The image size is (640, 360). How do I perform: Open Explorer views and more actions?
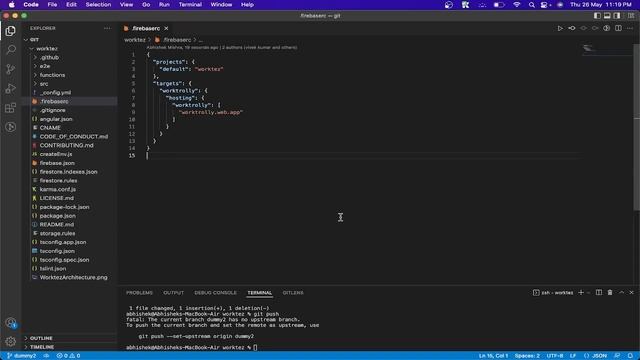[x=107, y=28]
